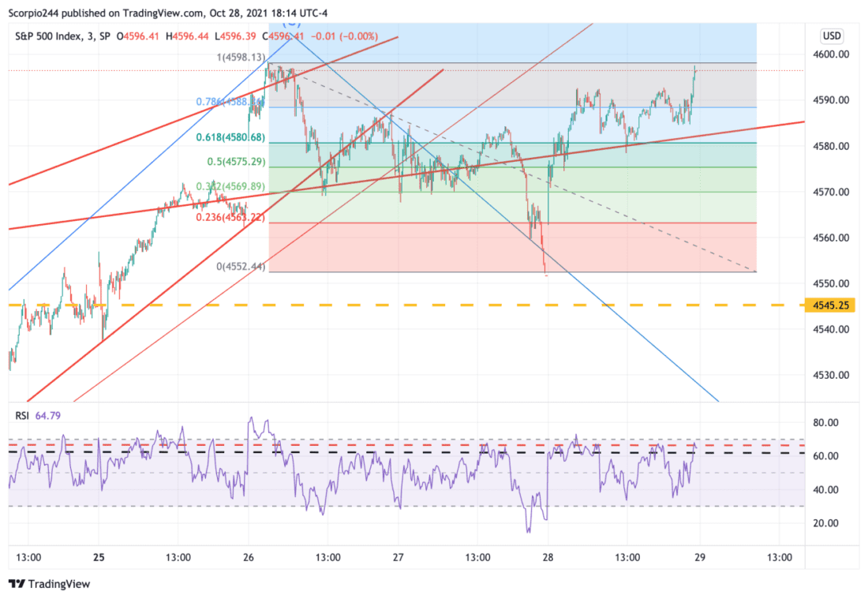Click the RSI 40.00 axis label
868x599 pixels.
tap(825, 490)
